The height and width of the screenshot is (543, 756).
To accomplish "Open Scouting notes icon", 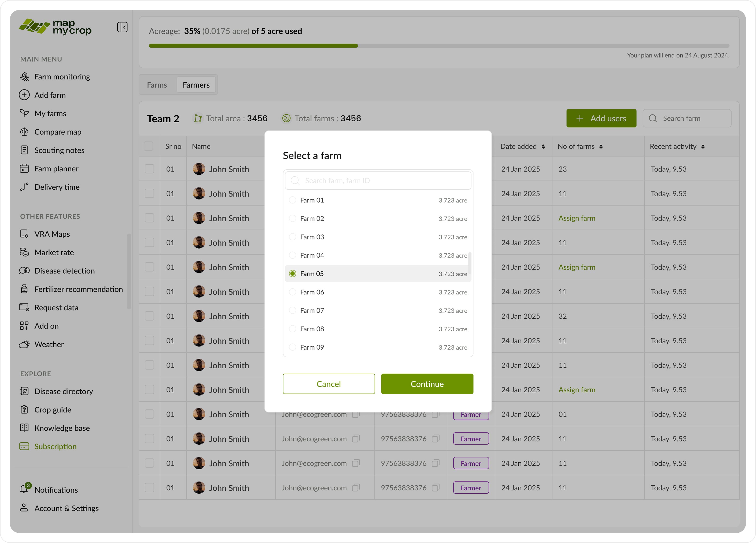I will (24, 150).
